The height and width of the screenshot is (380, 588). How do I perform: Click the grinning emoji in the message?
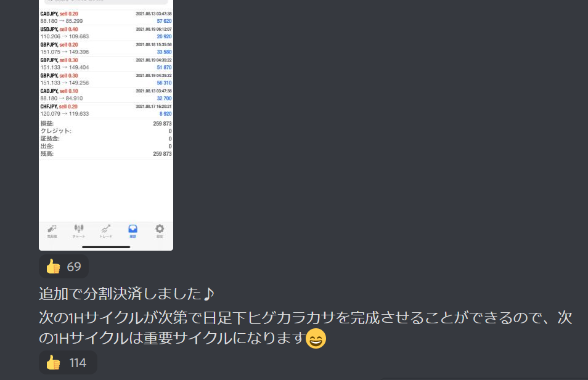point(316,338)
